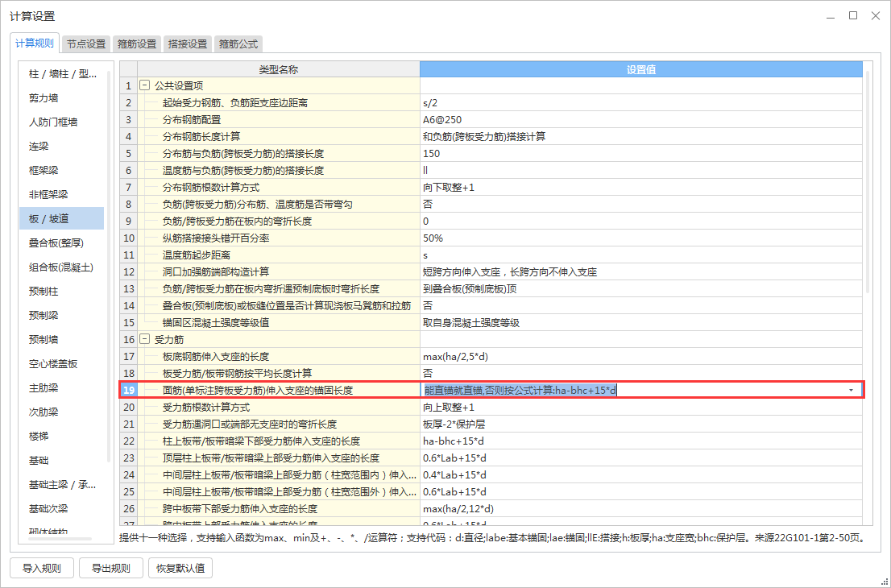Click the table vertical scrollbar
This screenshot has width=891, height=588.
[x=867, y=182]
